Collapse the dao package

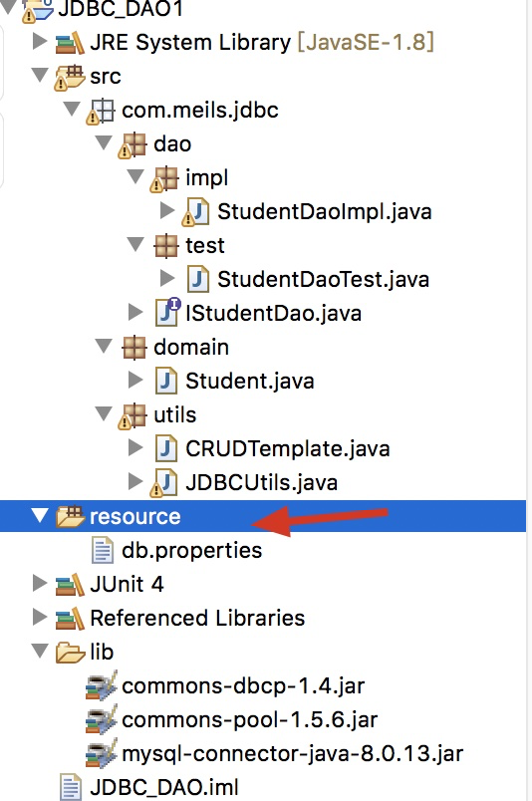(104, 142)
